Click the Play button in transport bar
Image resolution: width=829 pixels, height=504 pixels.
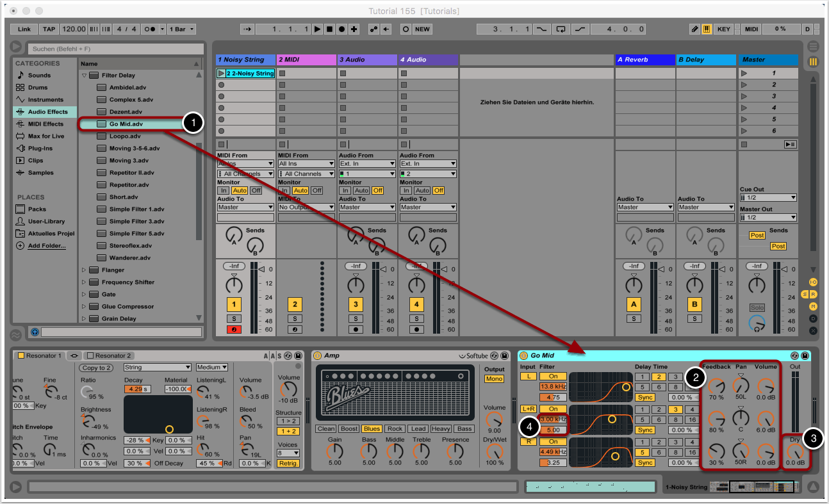[317, 29]
